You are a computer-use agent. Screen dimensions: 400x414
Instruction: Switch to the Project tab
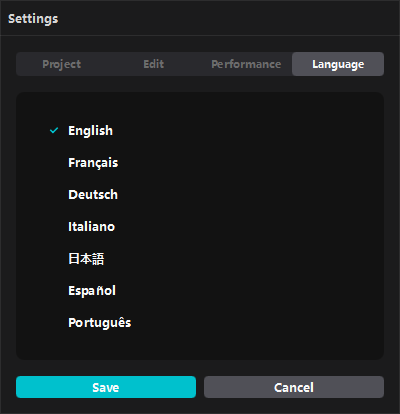pos(62,64)
